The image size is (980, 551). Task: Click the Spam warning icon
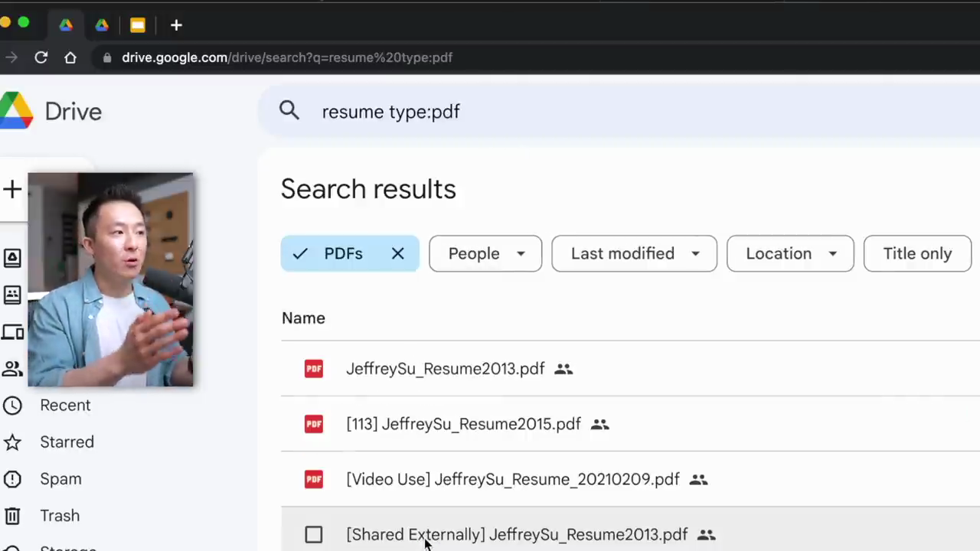(12, 478)
